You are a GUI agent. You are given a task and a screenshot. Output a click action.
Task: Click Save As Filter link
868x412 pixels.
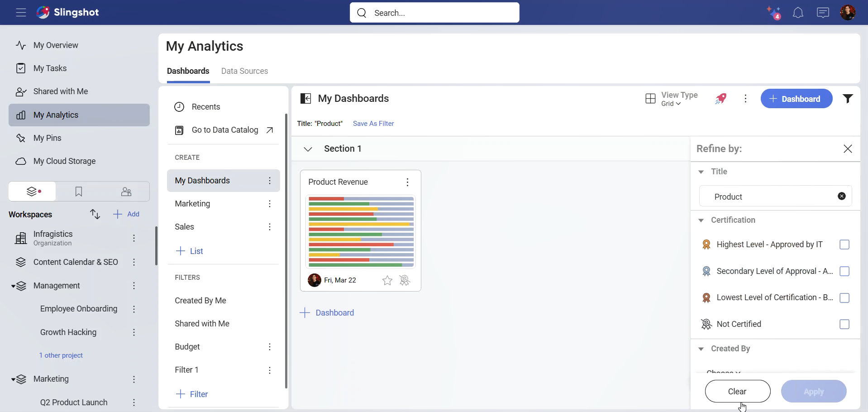point(373,124)
